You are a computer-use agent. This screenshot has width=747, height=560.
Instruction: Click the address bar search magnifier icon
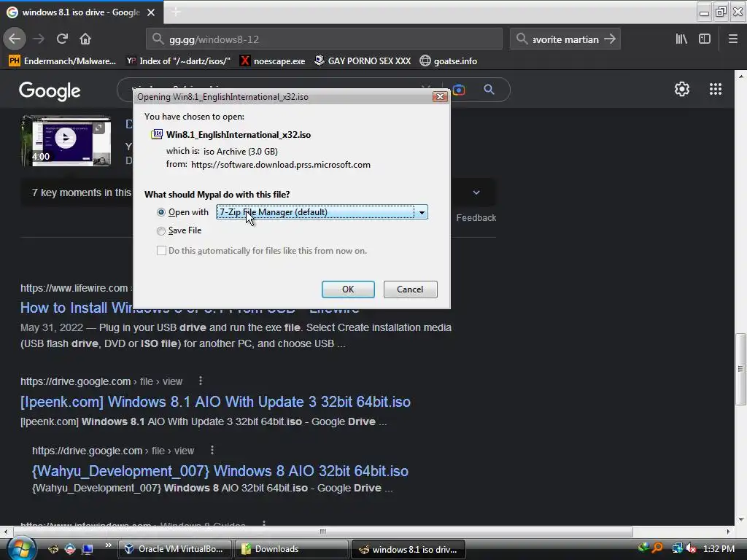click(158, 39)
